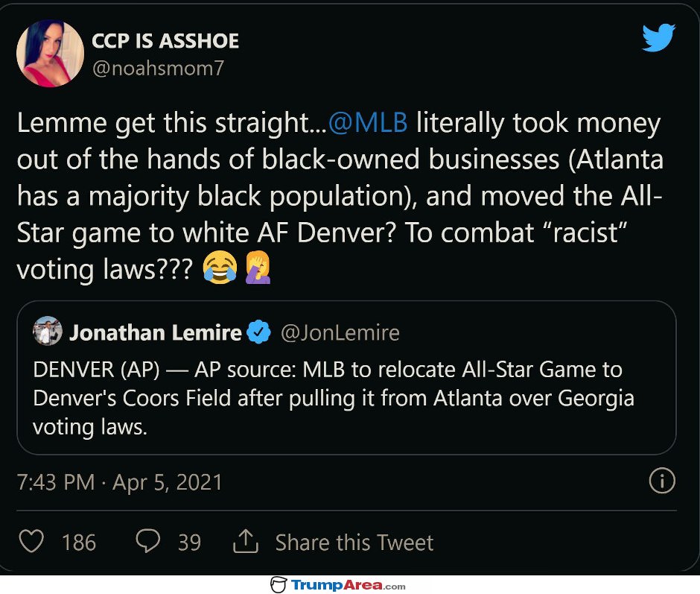The height and width of the screenshot is (594, 700).
Task: Click the display name CCP IS ASSHOE
Action: click(x=165, y=41)
